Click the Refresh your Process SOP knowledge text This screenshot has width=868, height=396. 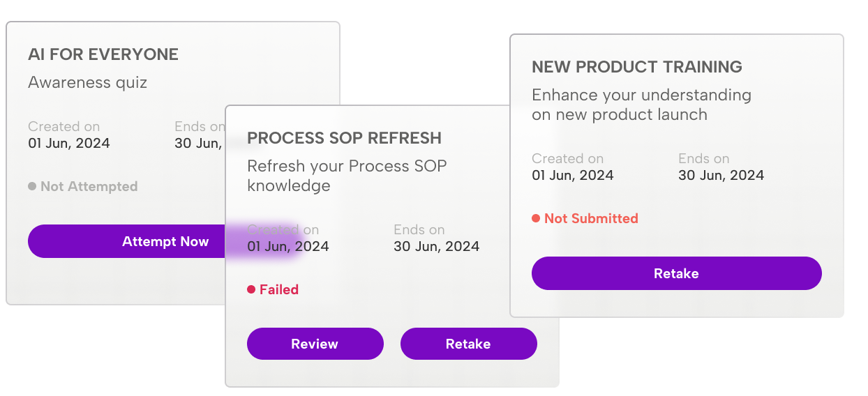tap(347, 176)
